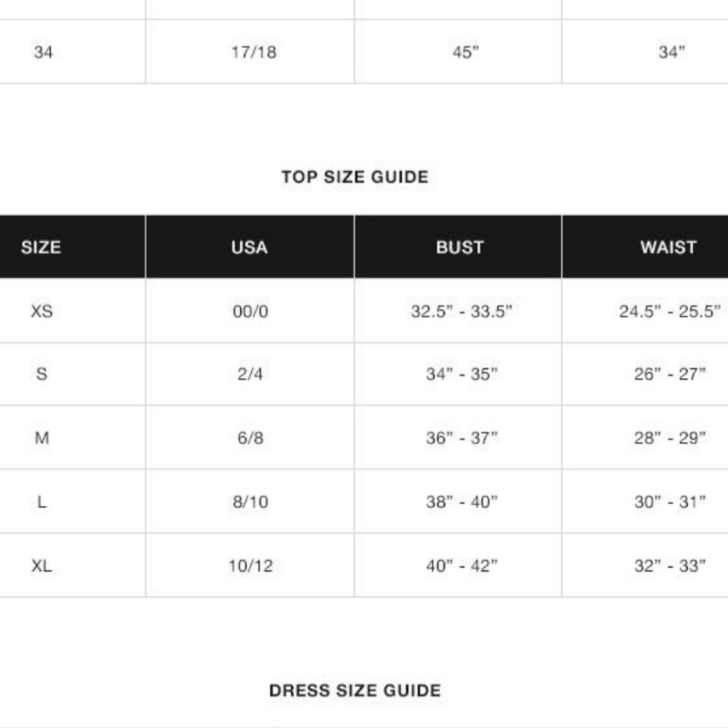Screen dimensions: 728x728
Task: Select the USA column header
Action: pos(250,247)
